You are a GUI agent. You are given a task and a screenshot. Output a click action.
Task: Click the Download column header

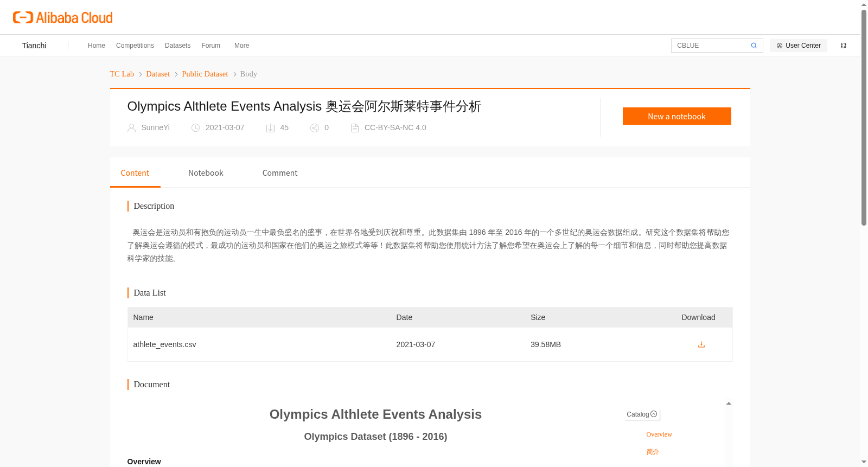point(698,317)
